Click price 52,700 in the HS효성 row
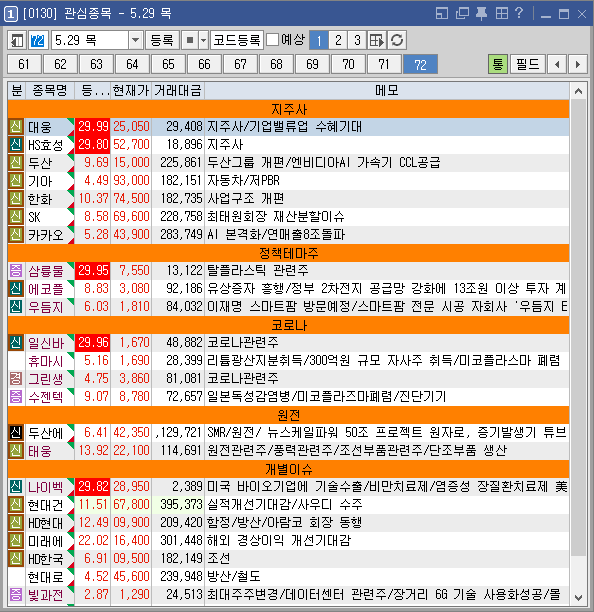Viewport: 594px width, 612px height. 132,145
